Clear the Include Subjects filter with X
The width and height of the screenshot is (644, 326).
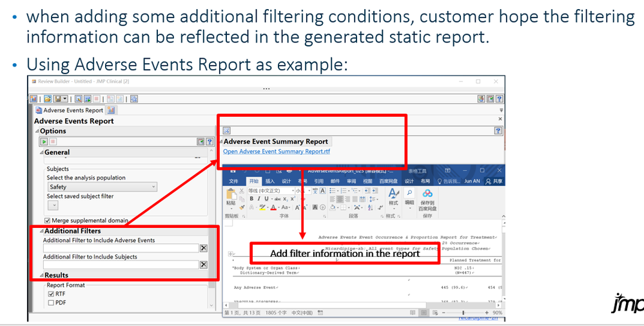203,264
